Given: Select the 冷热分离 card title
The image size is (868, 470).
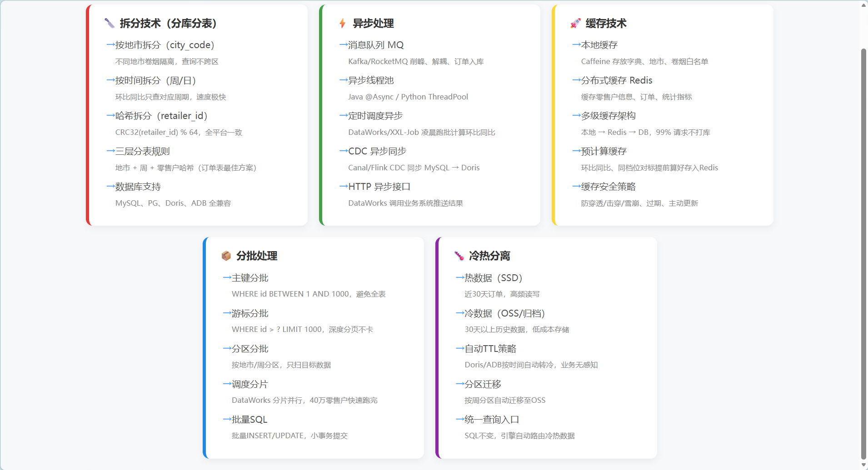Looking at the screenshot, I should pyautogui.click(x=489, y=256).
